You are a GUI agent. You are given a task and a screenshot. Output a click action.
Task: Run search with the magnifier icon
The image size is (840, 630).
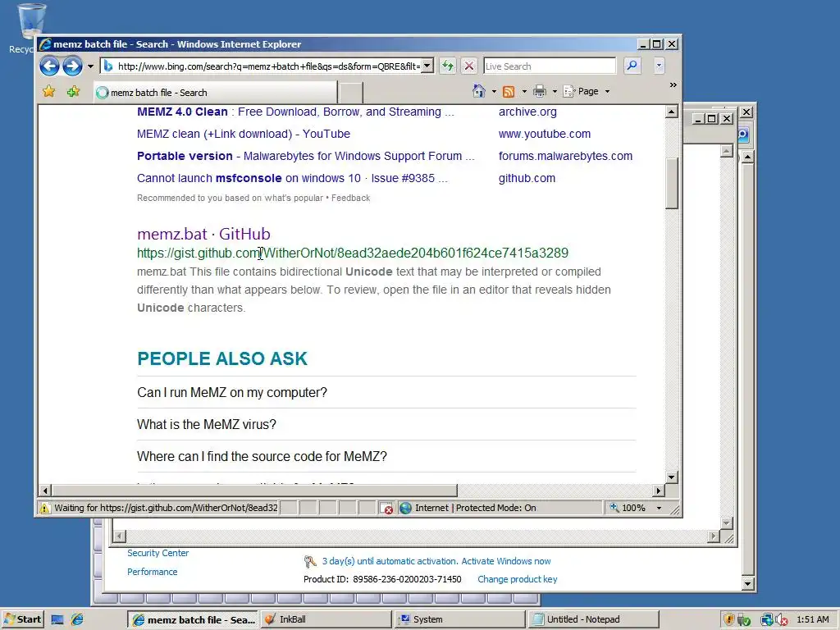coord(632,66)
